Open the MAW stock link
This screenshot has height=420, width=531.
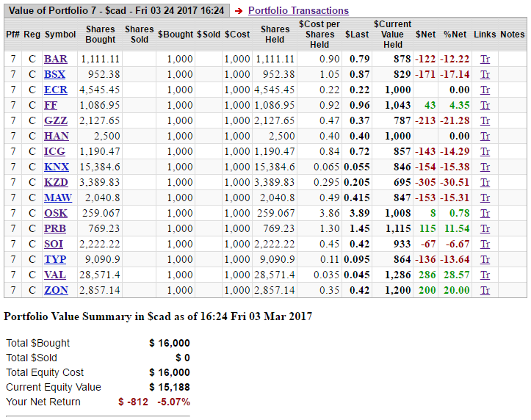57,198
